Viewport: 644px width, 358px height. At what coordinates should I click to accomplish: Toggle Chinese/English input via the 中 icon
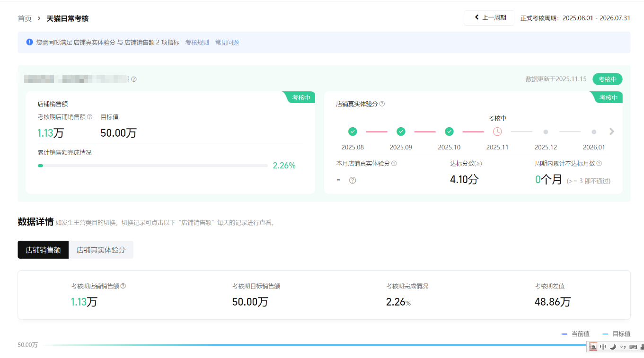point(602,347)
